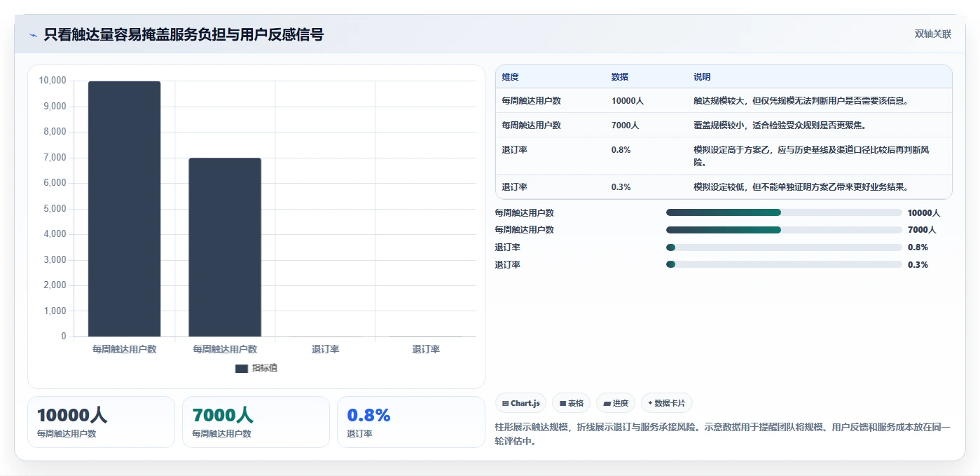The height and width of the screenshot is (476, 980).
Task: Open the 7000人 data card
Action: coord(256,422)
